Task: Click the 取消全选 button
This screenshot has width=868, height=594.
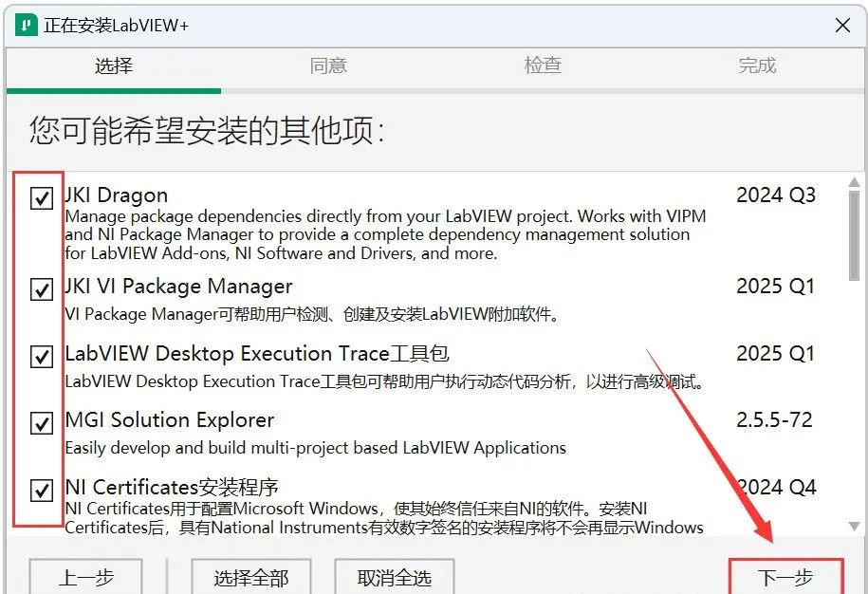Action: 394,577
